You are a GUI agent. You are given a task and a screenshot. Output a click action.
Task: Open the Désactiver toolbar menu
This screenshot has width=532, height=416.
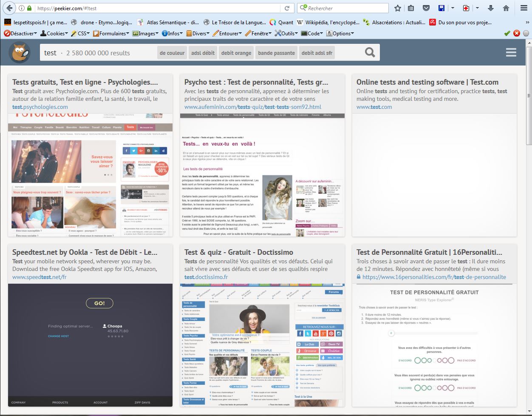coord(20,33)
